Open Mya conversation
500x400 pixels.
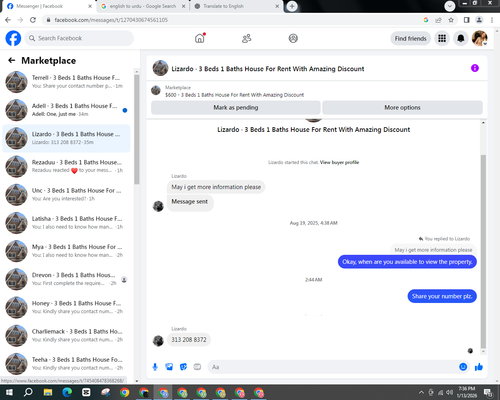(66, 251)
